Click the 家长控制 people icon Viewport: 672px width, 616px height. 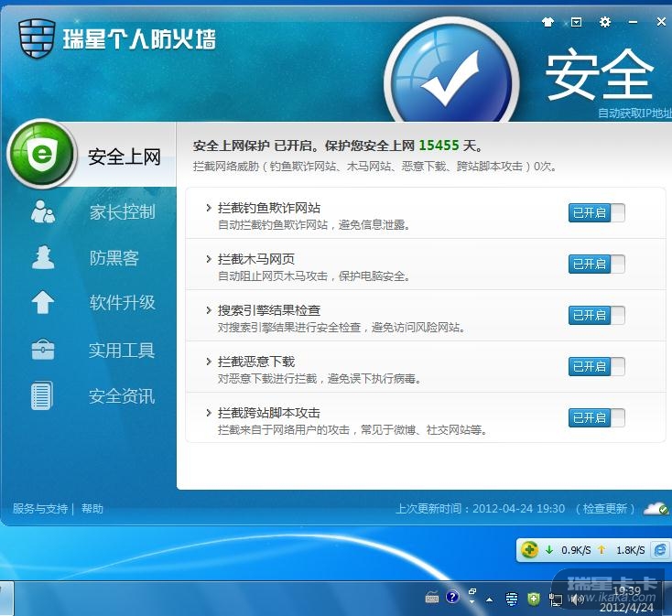click(x=43, y=211)
